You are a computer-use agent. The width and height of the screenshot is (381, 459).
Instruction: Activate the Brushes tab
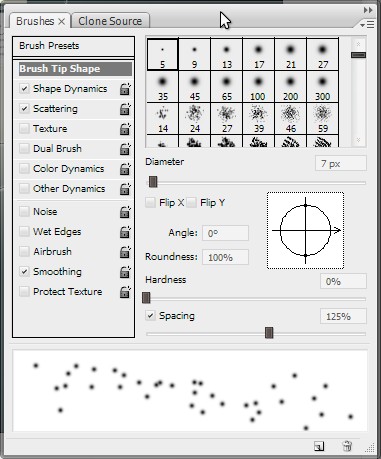coord(35,21)
